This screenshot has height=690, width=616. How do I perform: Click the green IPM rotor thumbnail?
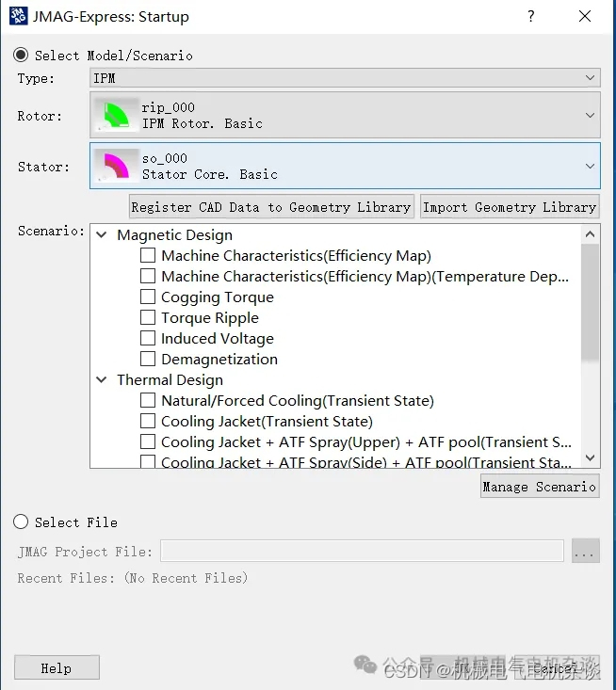(116, 115)
